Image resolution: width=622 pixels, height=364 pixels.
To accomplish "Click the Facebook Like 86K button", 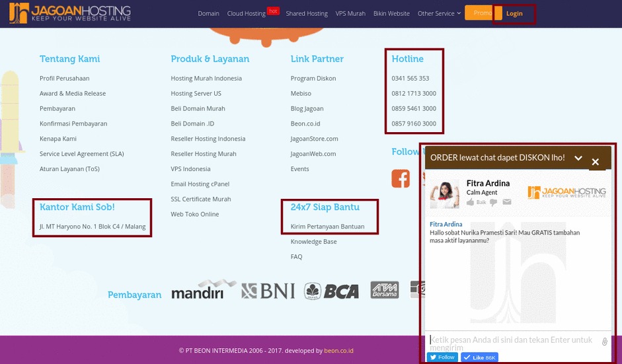I will pyautogui.click(x=480, y=357).
